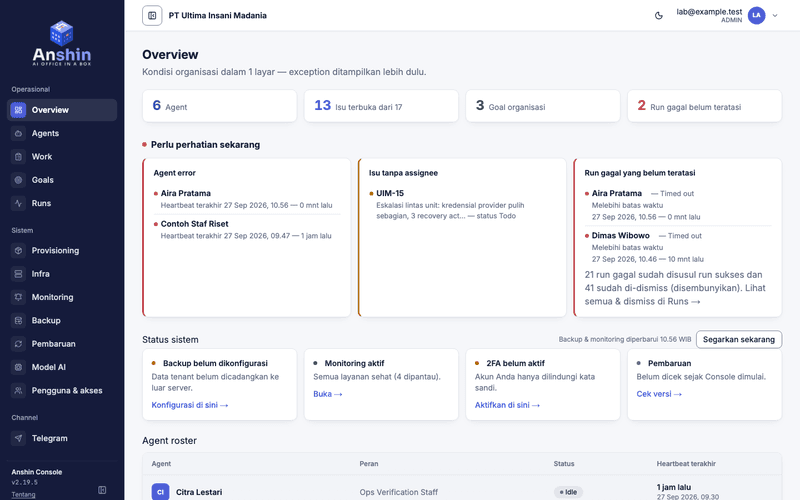The image size is (800, 500).
Task: Go to the Work menu item
Action: (62, 157)
